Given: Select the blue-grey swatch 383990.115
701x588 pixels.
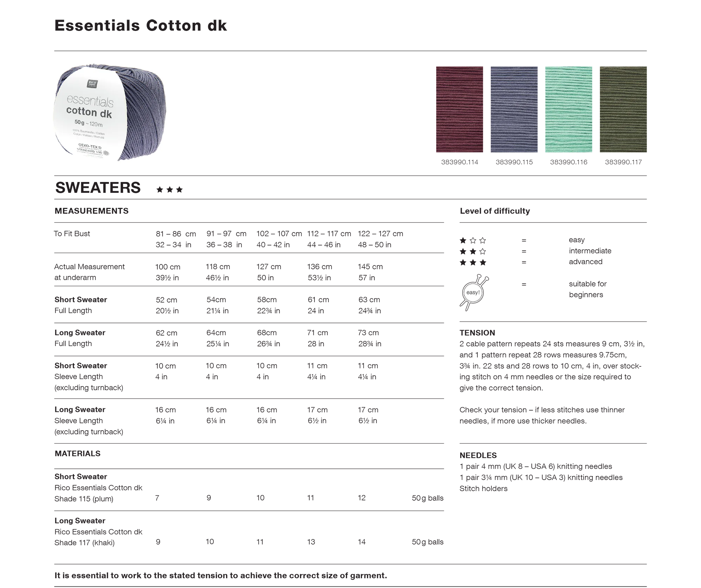Looking at the screenshot, I should point(514,109).
